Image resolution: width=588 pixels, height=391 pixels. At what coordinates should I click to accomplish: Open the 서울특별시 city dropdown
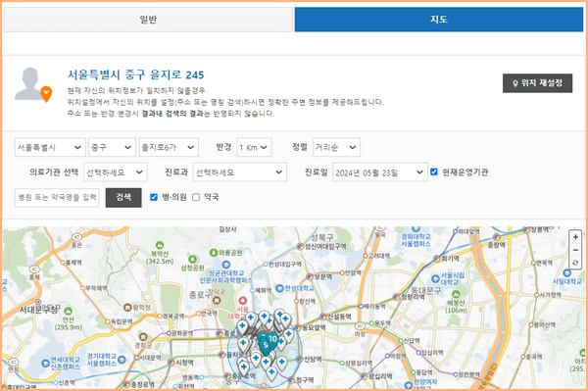click(x=50, y=147)
